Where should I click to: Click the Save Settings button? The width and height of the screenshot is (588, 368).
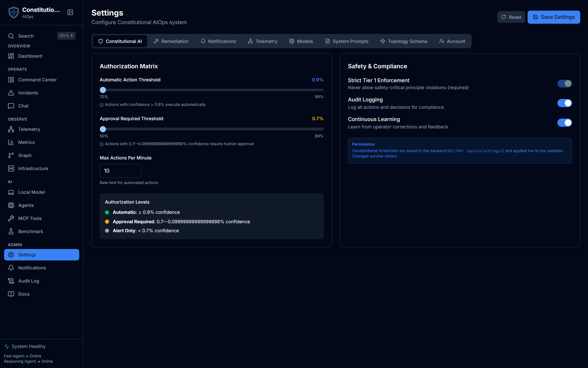tap(554, 17)
